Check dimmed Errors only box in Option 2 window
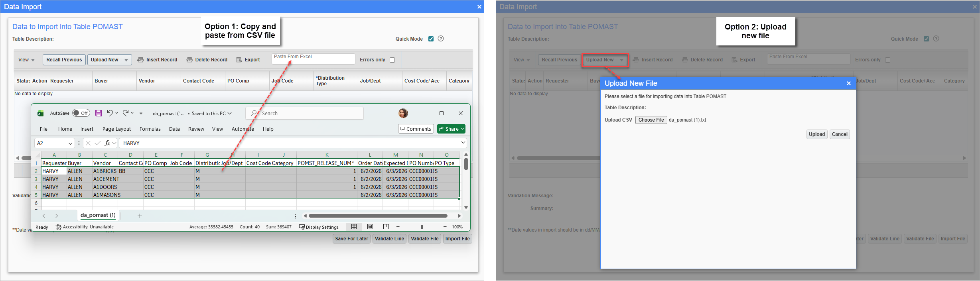Viewport: 980px width, 281px height. click(x=887, y=60)
